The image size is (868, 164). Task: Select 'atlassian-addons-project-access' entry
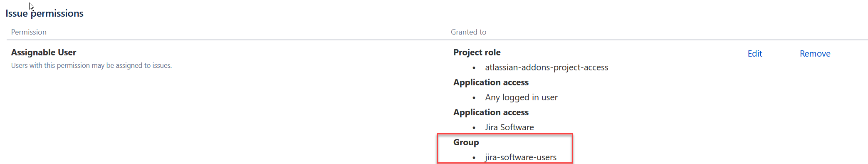coord(547,67)
